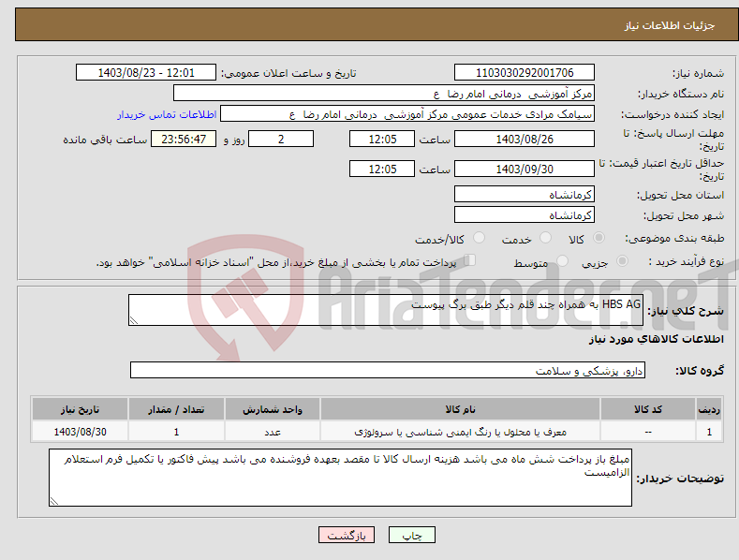Viewport: 739px width, 560px height.
Task: Click the goods group field دارو، پزشکی و سلامت
Action: pos(388,370)
